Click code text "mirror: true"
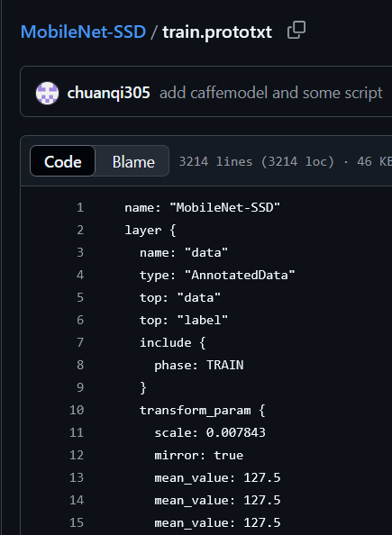This screenshot has height=535, width=392. pyautogui.click(x=199, y=456)
